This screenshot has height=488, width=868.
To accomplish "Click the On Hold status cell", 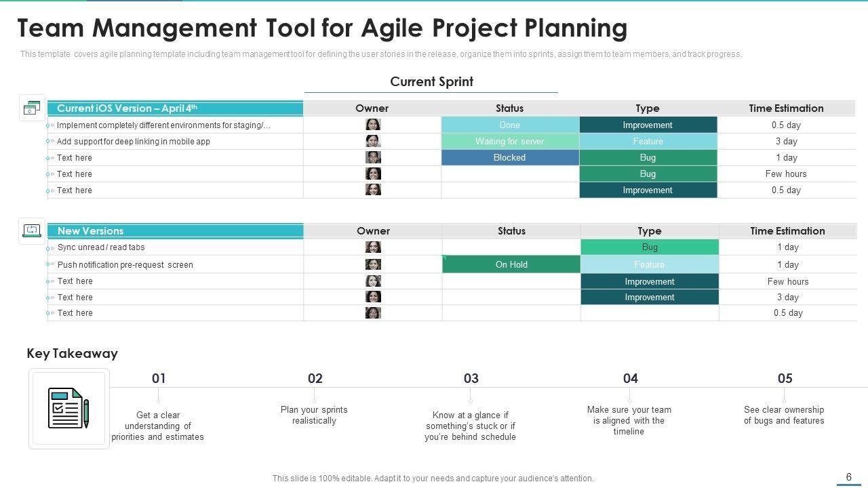I will click(x=511, y=264).
